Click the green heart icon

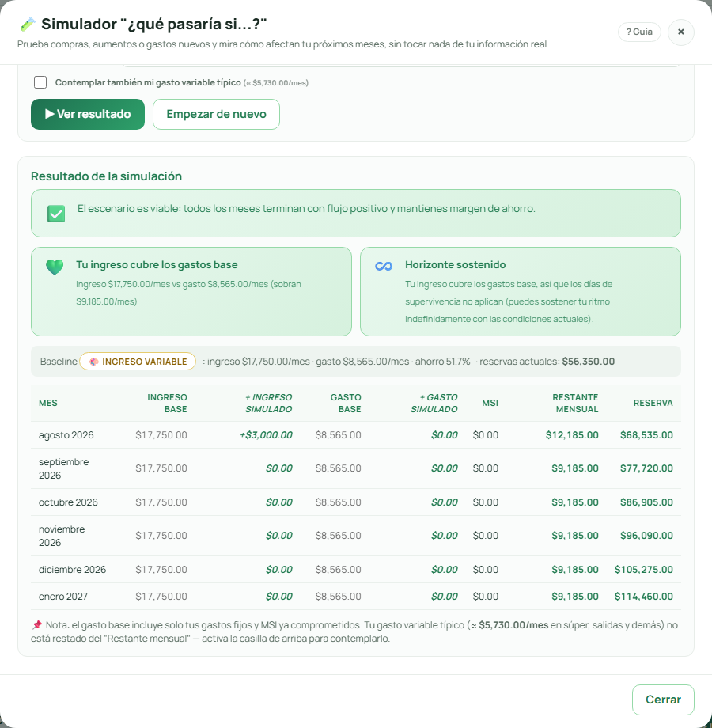point(55,267)
